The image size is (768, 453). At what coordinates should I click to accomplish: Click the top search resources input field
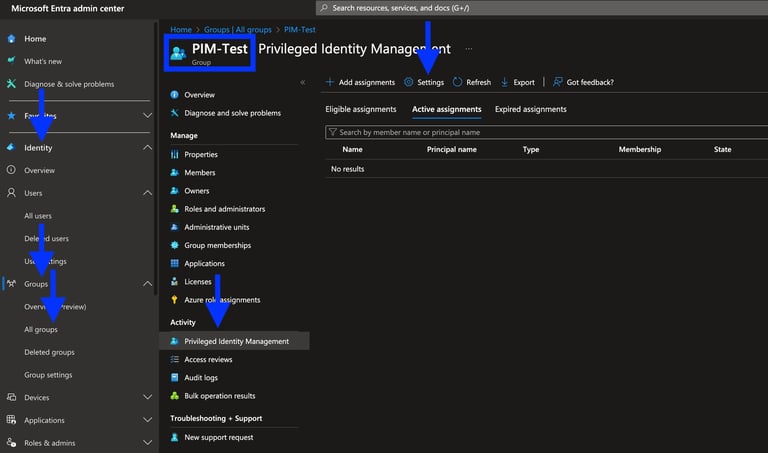pyautogui.click(x=542, y=8)
